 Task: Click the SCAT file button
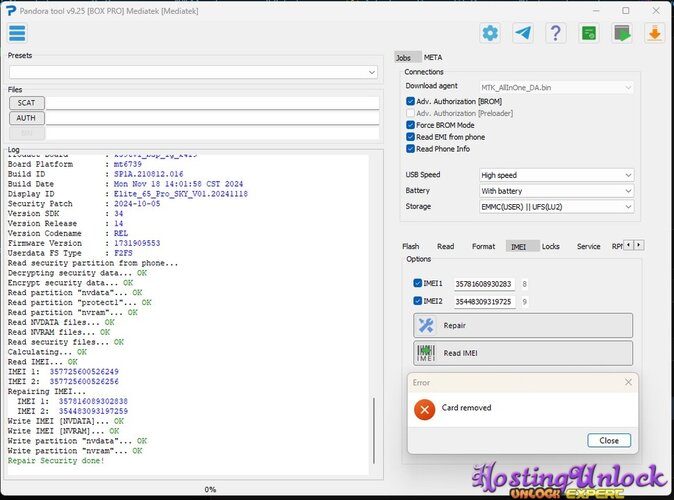tap(27, 103)
